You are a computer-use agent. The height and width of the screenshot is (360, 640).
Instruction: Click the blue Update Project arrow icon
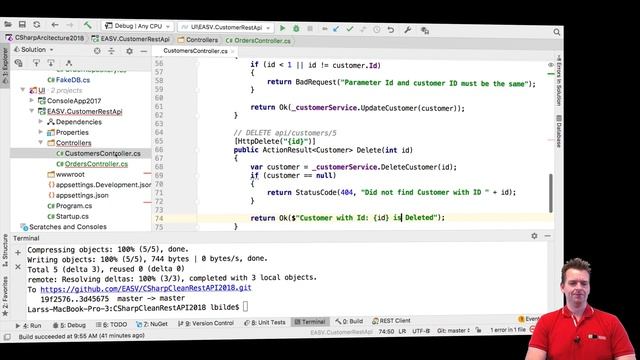(336, 29)
